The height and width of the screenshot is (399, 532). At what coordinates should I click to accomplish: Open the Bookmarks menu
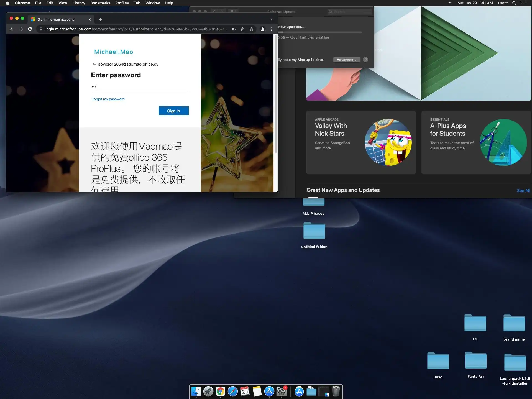[100, 3]
